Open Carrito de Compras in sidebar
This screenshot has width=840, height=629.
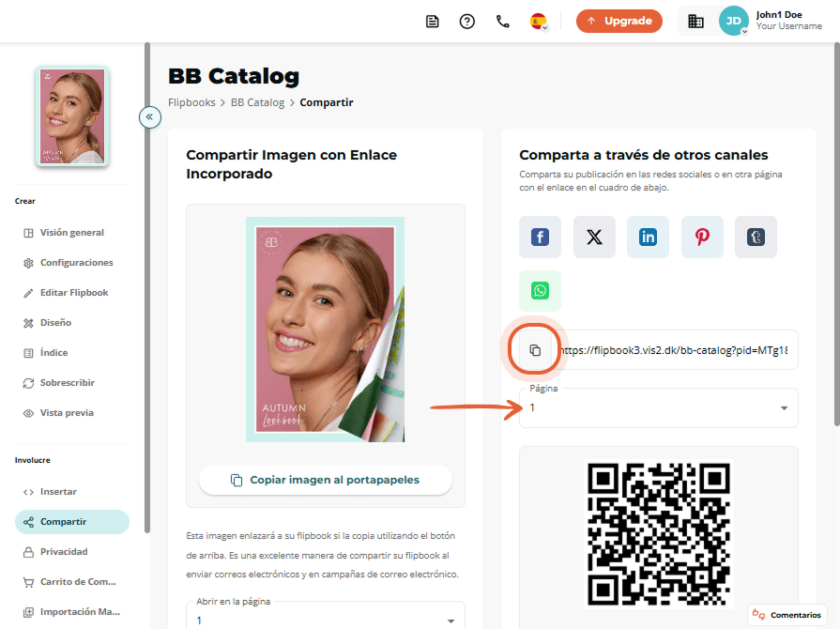coord(71,581)
